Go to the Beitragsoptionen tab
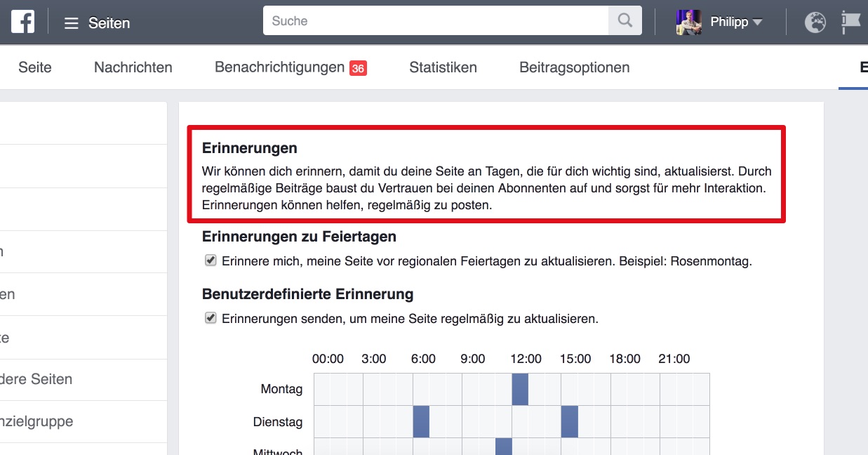 click(574, 67)
